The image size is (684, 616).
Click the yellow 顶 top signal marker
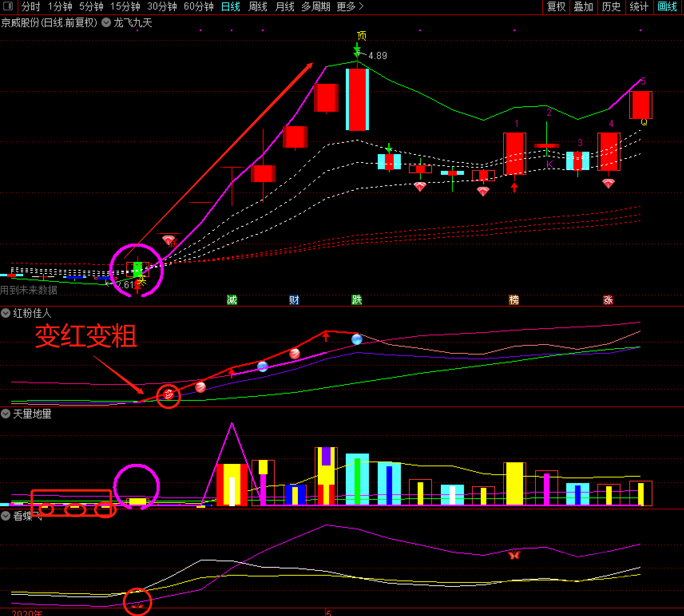pyautogui.click(x=361, y=36)
